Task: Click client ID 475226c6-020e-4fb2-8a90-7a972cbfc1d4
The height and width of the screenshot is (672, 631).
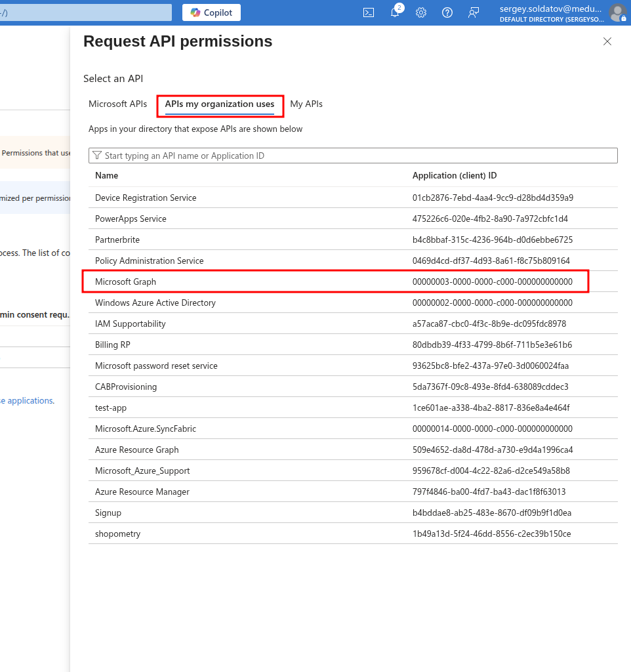Action: click(490, 219)
